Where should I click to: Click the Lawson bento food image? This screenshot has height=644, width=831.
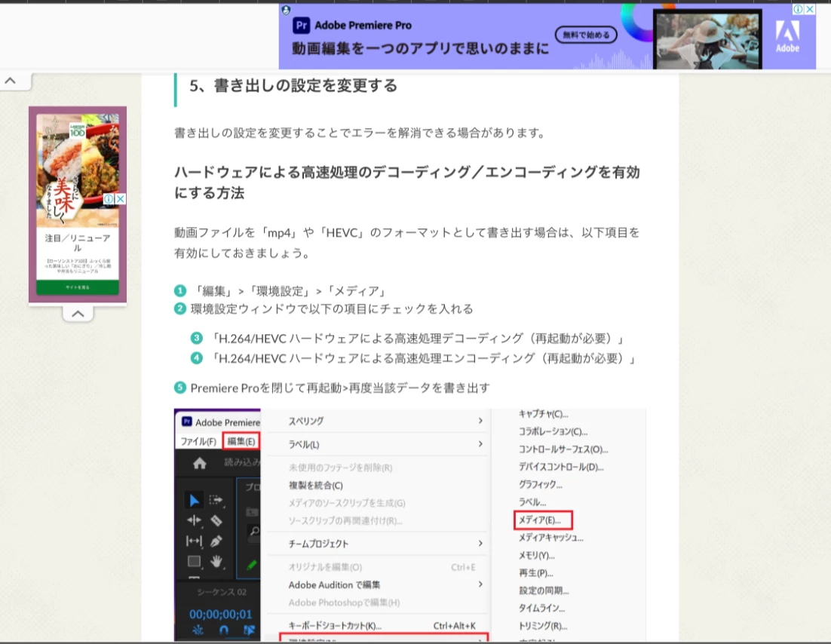point(78,170)
